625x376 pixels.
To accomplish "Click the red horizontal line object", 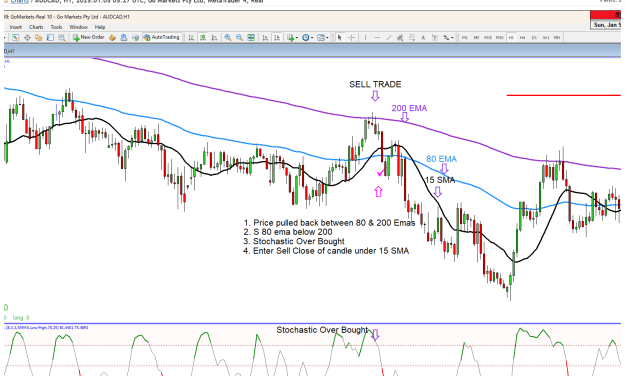I will pos(564,95).
